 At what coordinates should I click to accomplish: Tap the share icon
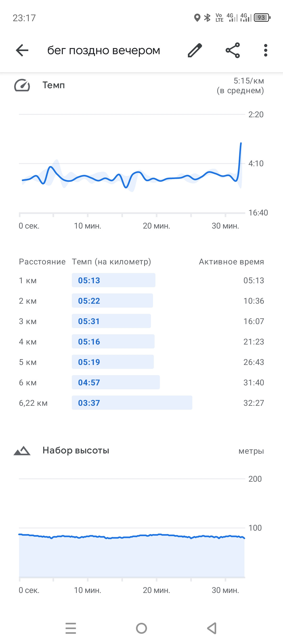pos(233,50)
